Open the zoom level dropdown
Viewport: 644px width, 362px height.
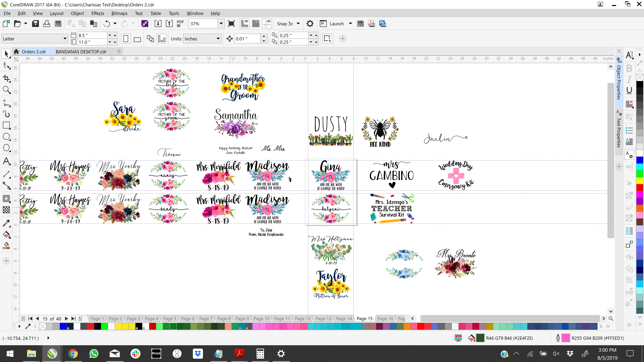click(x=221, y=23)
